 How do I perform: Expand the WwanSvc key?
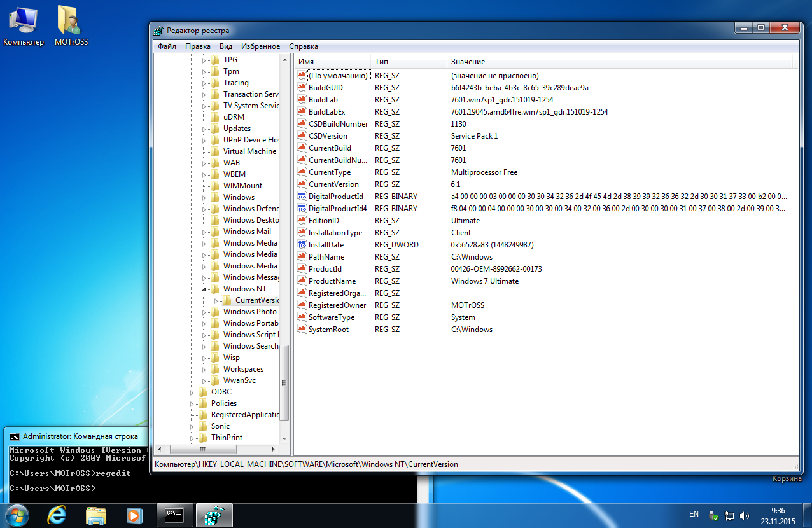(x=204, y=380)
